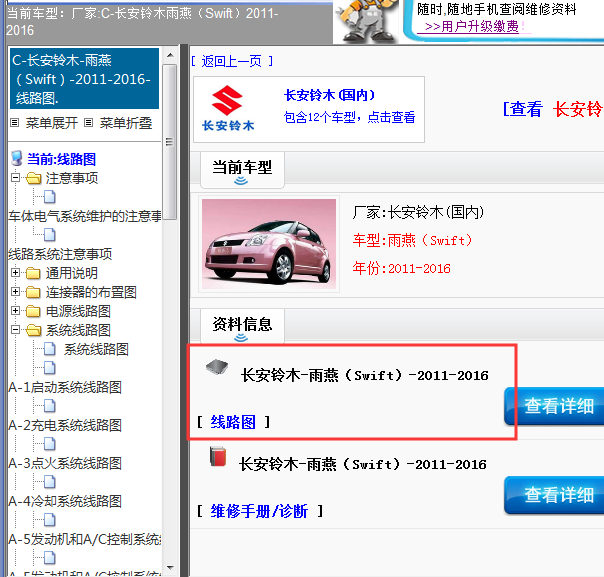Click the 连接器的布置图 folder icon

(34, 292)
